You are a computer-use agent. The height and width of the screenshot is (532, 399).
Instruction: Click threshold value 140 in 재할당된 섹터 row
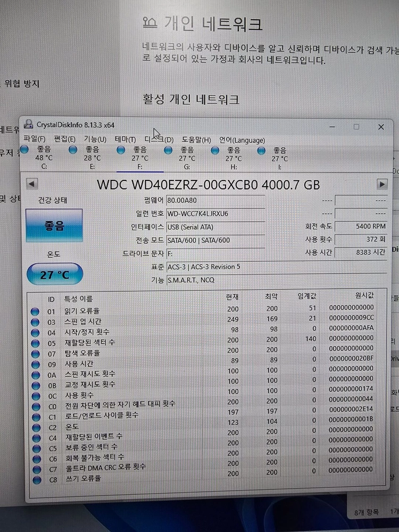tap(311, 338)
